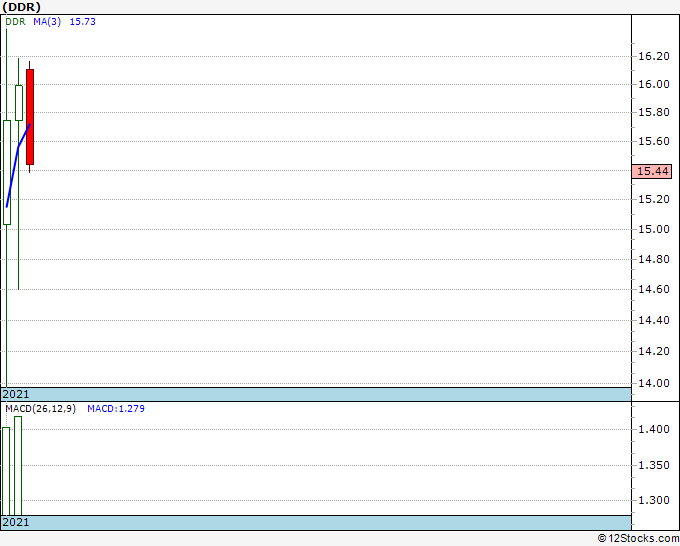Click the 15.80 price axis label
Image resolution: width=680 pixels, height=546 pixels.
(654, 112)
